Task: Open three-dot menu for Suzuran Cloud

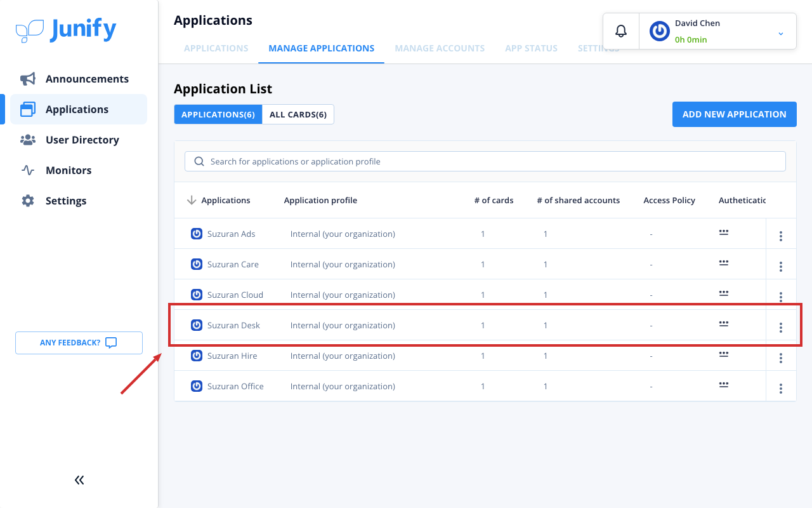Action: [781, 297]
